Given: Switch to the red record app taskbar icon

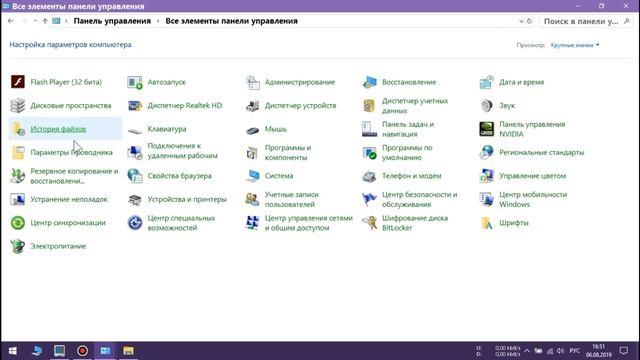Looking at the screenshot, I should [82, 351].
